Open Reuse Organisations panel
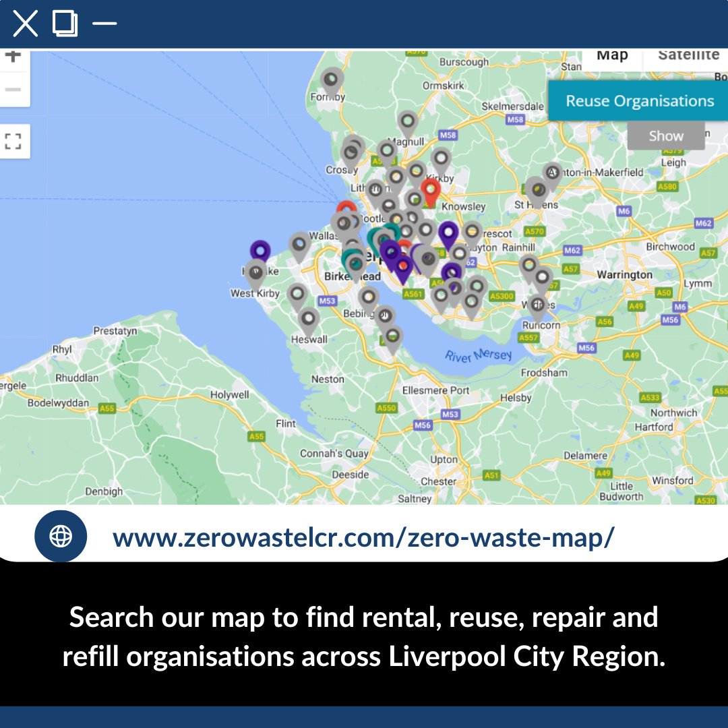Screen dimensions: 728x728 [639, 100]
